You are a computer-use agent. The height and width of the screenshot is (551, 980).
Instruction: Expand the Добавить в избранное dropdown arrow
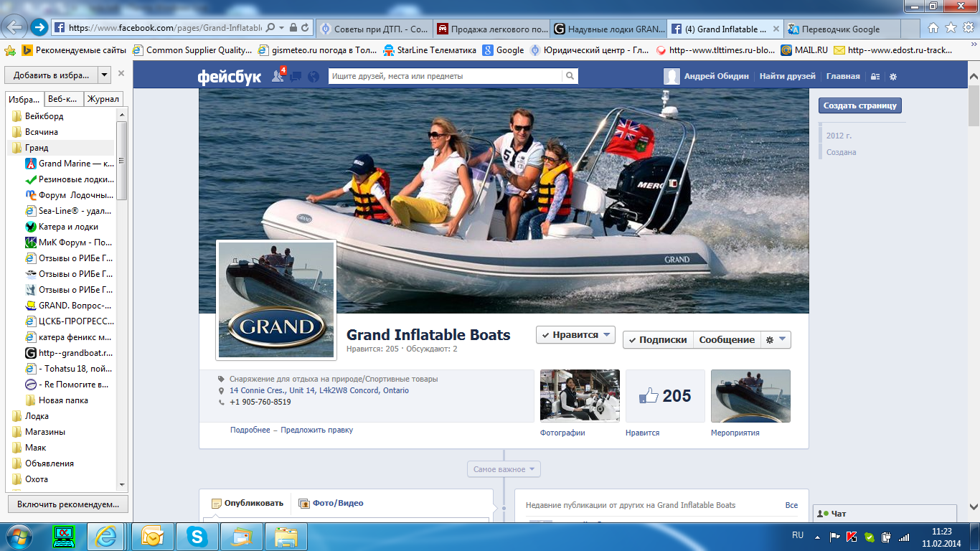105,75
